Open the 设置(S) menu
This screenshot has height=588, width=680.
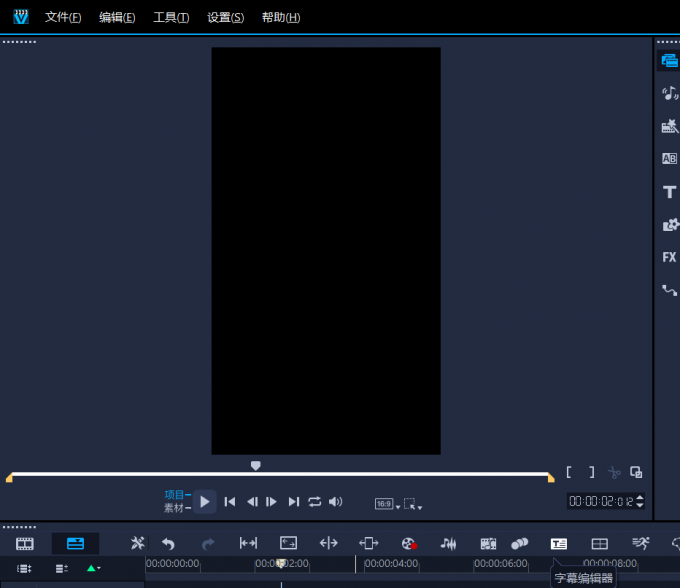click(x=225, y=17)
